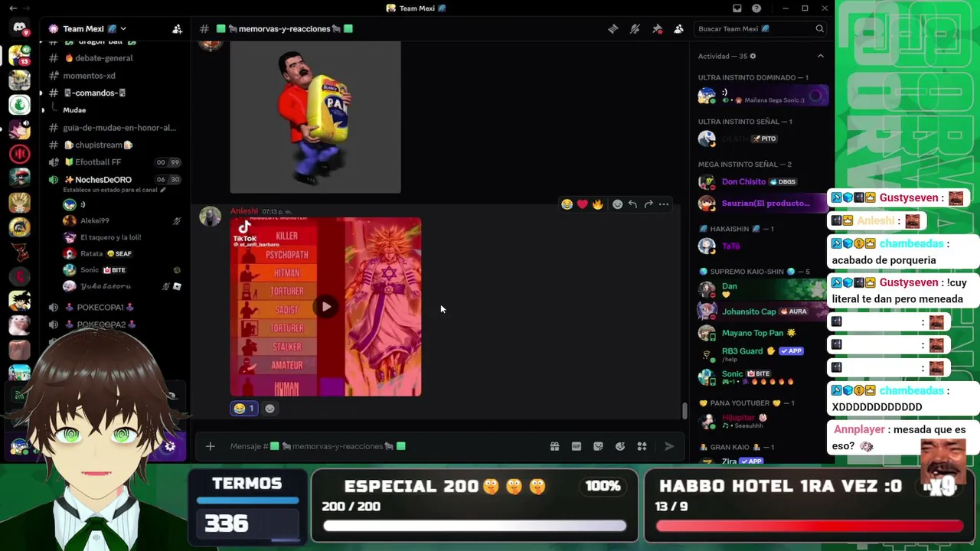Image resolution: width=980 pixels, height=551 pixels.
Task: Click the HABBO HOTEL red progress bar
Action: (809, 526)
